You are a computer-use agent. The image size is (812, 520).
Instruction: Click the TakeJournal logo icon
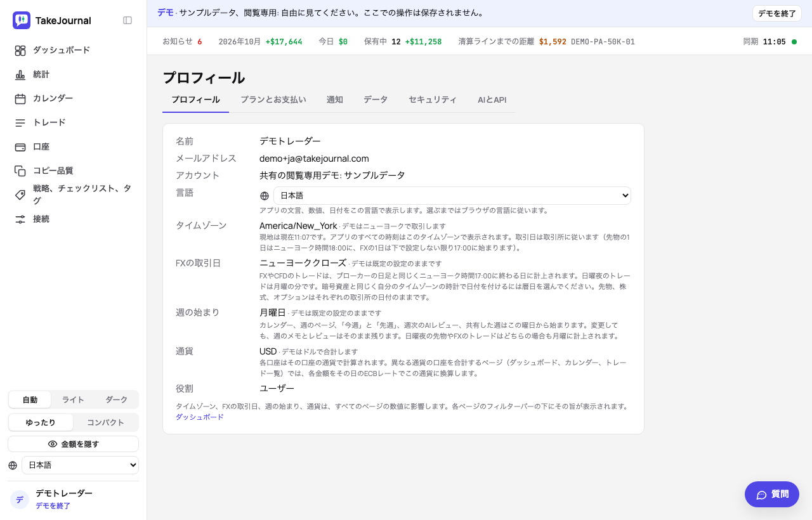pos(22,20)
